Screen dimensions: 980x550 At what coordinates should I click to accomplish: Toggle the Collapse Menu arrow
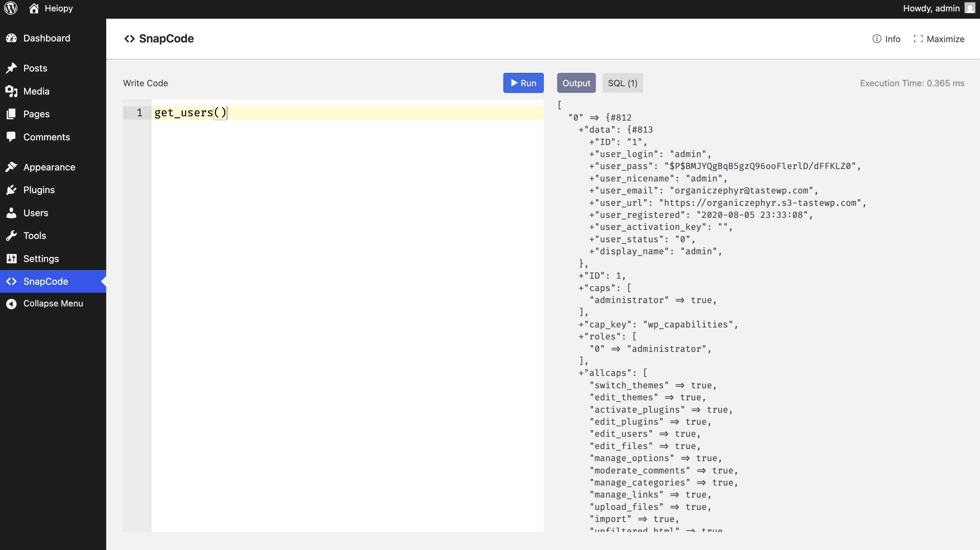click(x=11, y=304)
